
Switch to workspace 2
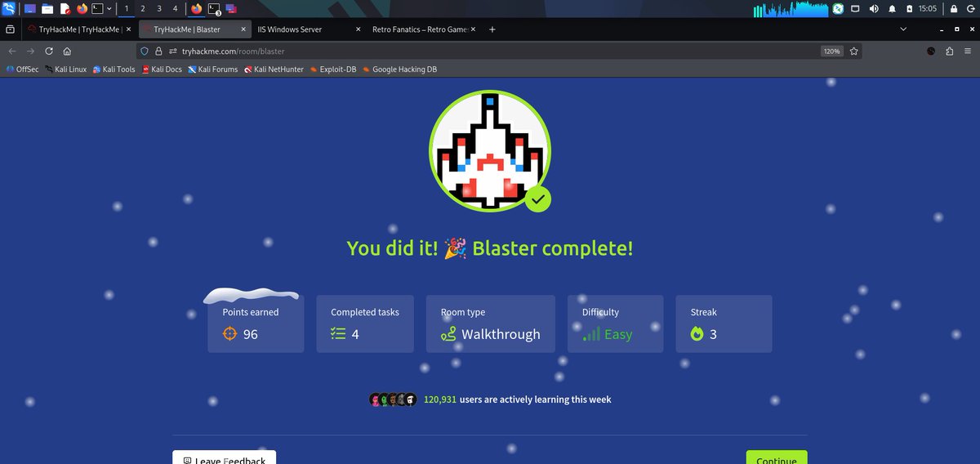coord(142,9)
